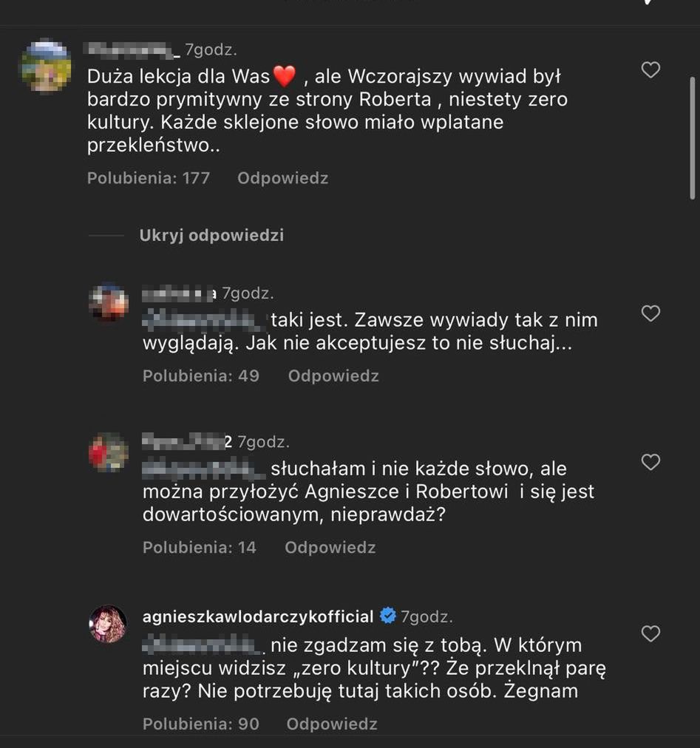Show who liked via "Polubienia: 49"
The width and height of the screenshot is (700, 748).
click(201, 376)
